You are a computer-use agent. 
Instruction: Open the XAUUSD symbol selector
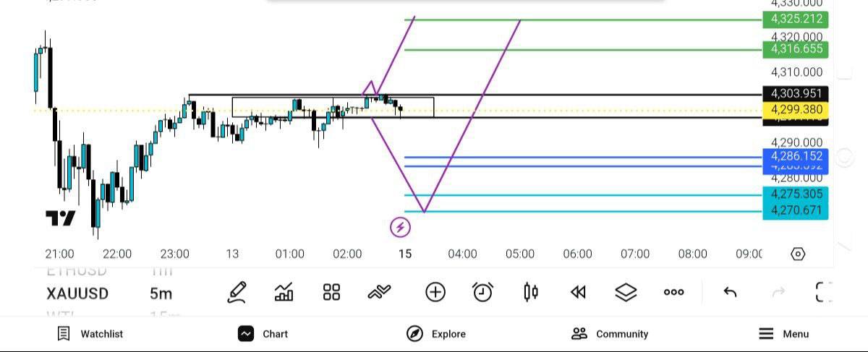click(77, 293)
